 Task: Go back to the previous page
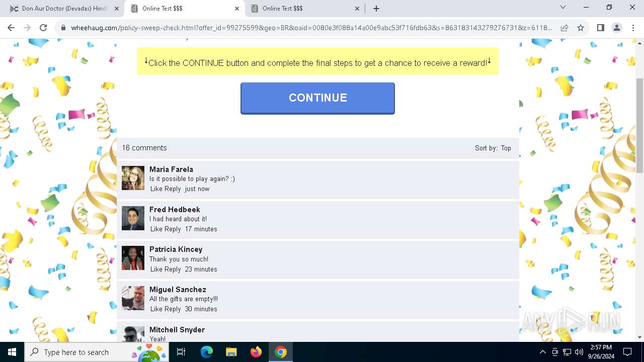point(11,28)
